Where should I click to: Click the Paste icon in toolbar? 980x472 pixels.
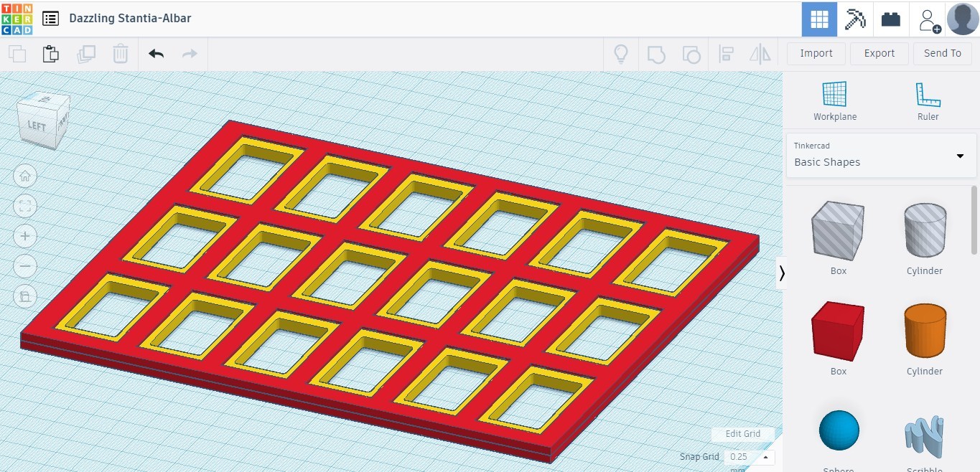(x=50, y=54)
